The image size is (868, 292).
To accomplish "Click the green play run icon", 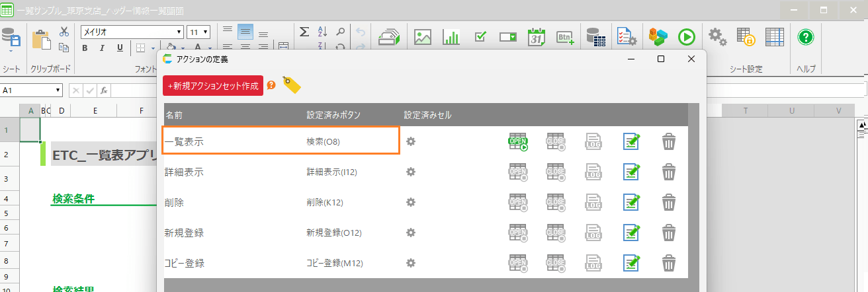I will coord(686,37).
